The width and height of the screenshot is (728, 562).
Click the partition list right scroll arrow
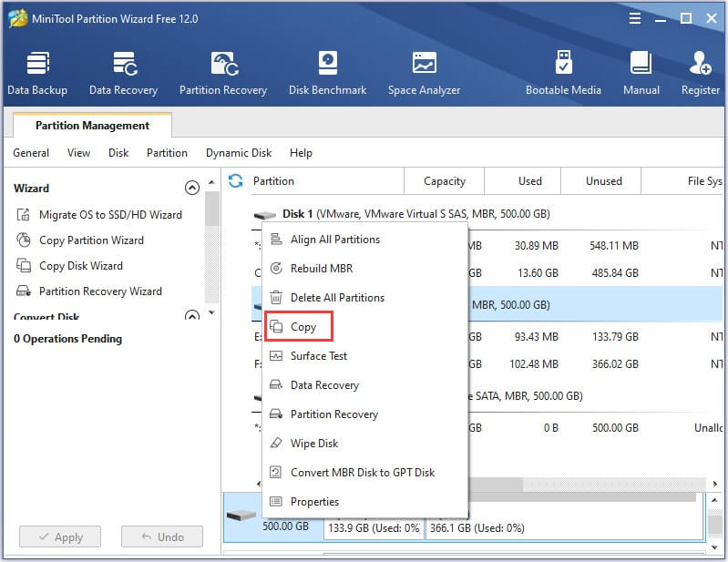[x=715, y=484]
